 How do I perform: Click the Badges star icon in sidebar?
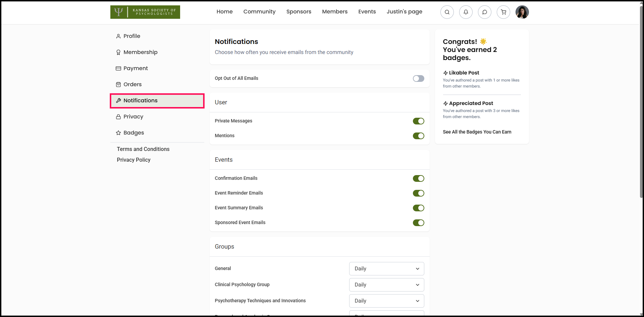tap(118, 133)
